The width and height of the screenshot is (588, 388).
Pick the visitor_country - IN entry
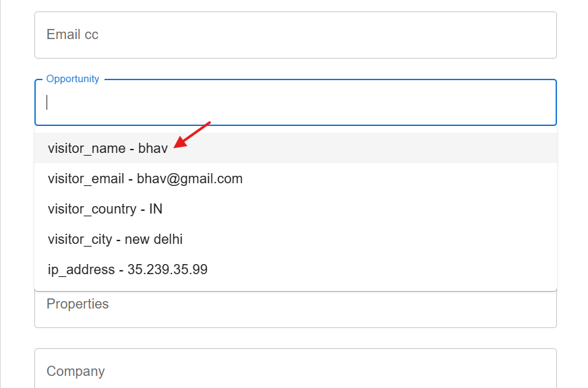(295, 209)
